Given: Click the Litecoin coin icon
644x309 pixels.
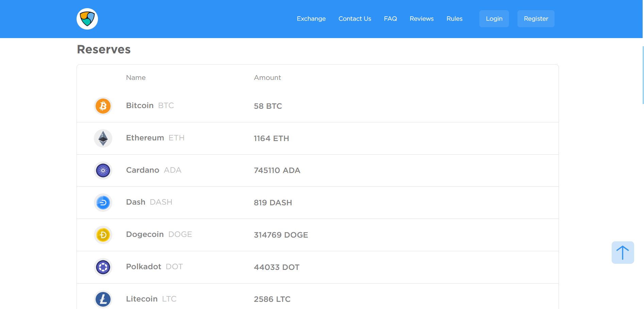Looking at the screenshot, I should [103, 299].
